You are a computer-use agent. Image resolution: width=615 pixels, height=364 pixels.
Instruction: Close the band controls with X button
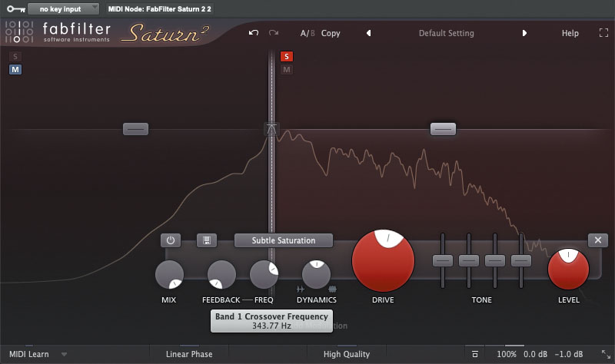click(598, 240)
